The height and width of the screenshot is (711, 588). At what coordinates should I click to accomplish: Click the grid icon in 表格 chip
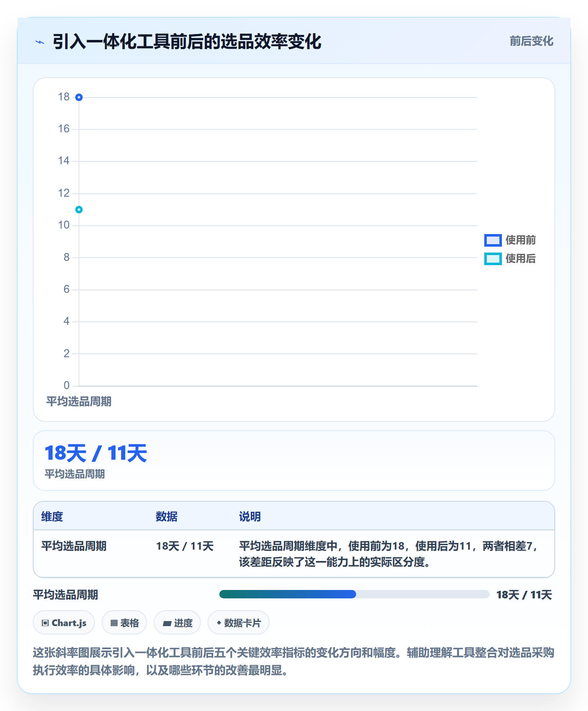tap(114, 623)
